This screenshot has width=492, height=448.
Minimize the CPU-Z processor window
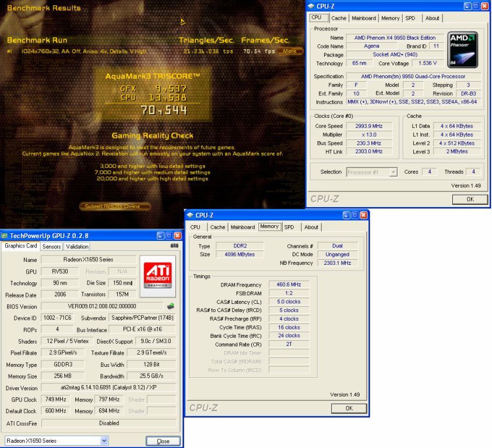467,6
